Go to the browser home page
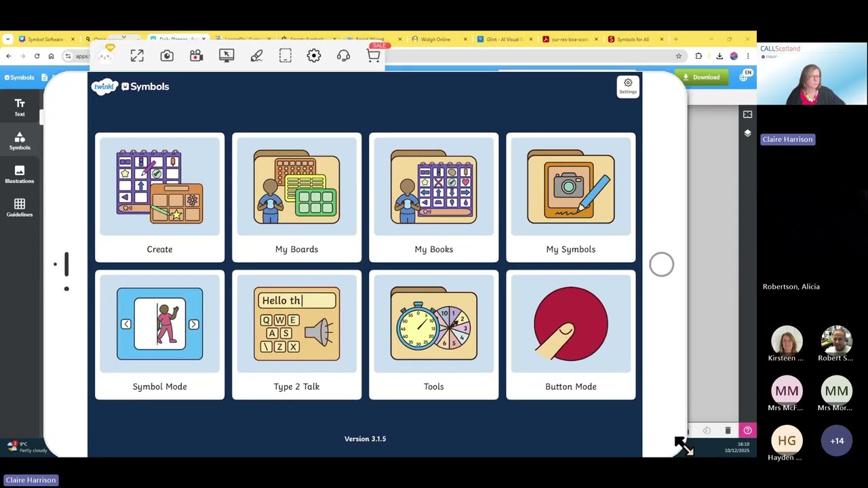868x488 pixels. 51,56
